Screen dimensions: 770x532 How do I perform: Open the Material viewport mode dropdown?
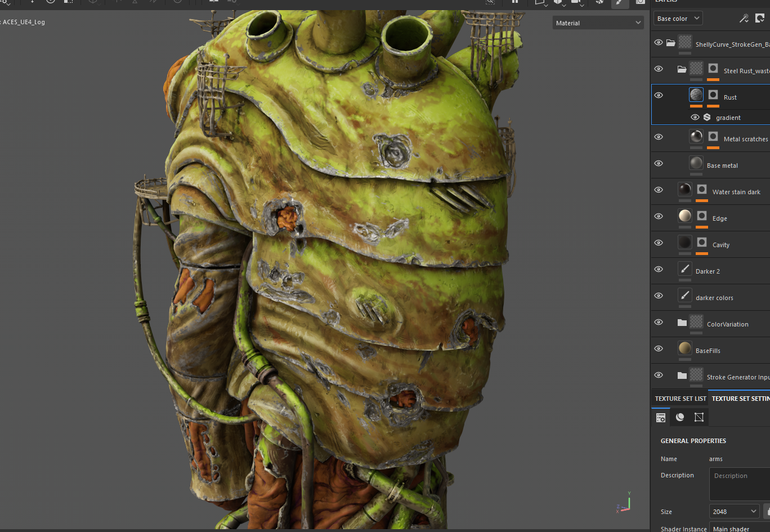click(x=598, y=23)
